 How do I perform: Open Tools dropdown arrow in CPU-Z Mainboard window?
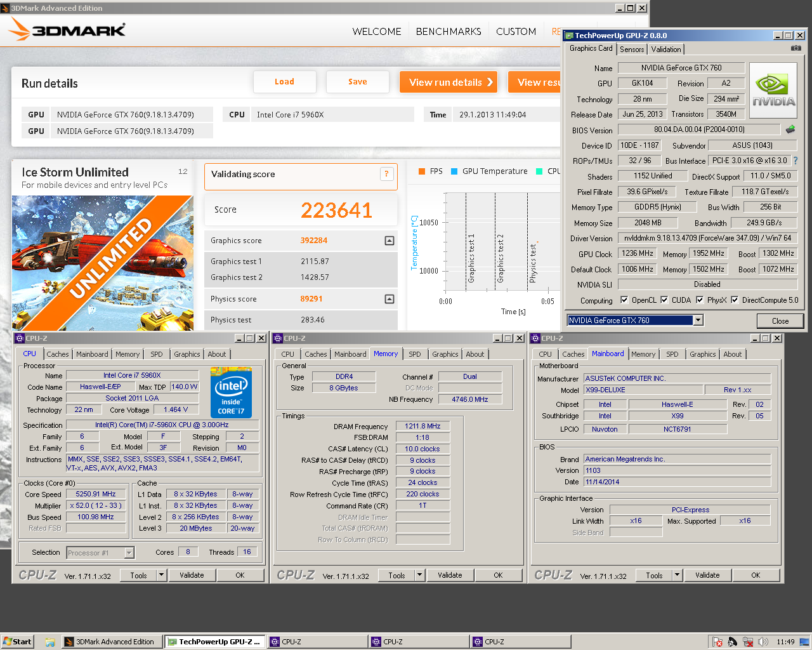click(x=677, y=575)
